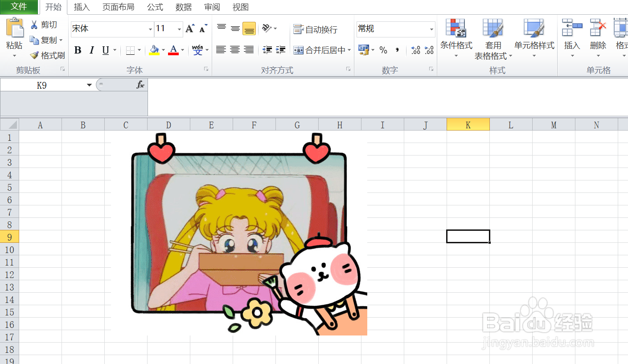Switch to the Review (审阅) tab
The width and height of the screenshot is (628, 364).
point(212,7)
